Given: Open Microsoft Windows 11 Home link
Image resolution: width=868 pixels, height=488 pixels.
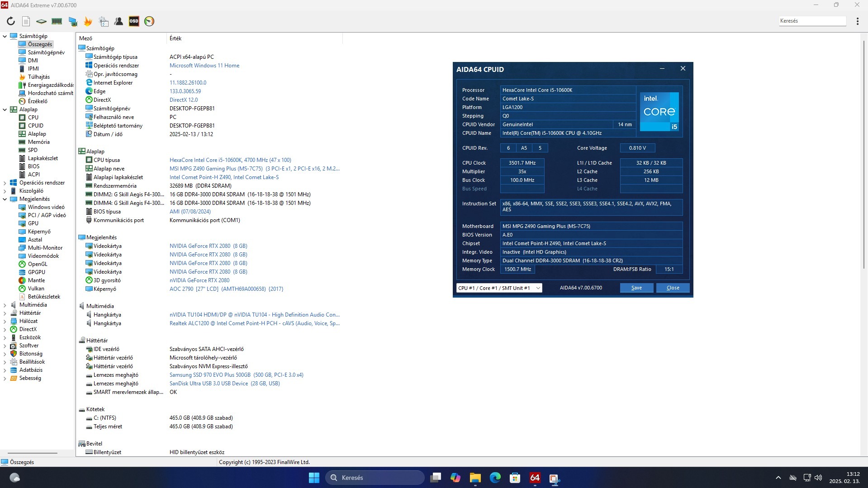Looking at the screenshot, I should (x=204, y=66).
